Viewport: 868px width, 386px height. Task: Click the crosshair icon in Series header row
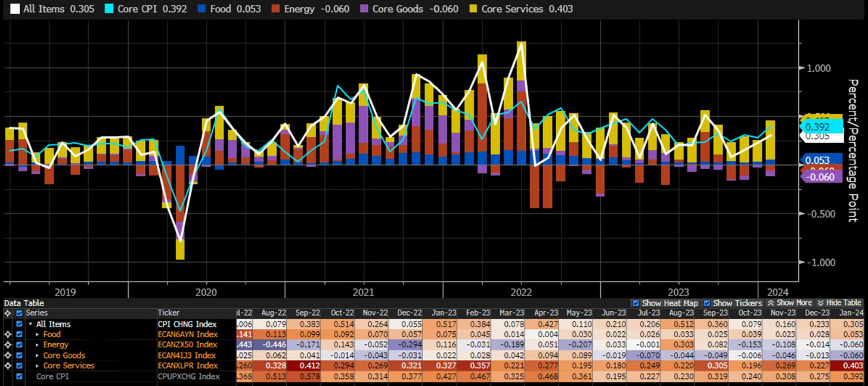(x=7, y=313)
